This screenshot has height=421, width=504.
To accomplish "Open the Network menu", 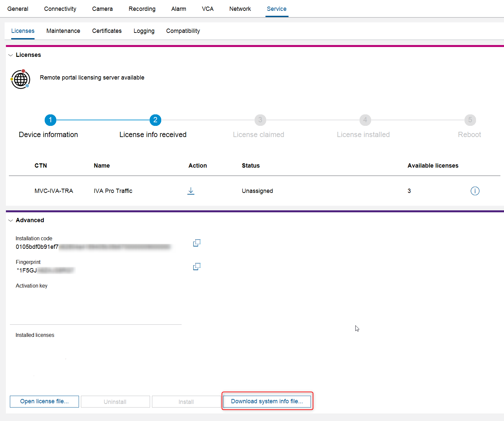I will [x=240, y=9].
